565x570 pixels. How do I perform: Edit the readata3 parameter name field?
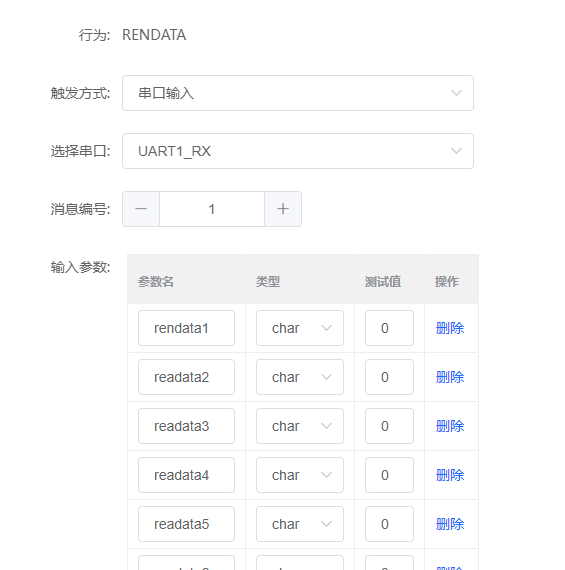187,426
